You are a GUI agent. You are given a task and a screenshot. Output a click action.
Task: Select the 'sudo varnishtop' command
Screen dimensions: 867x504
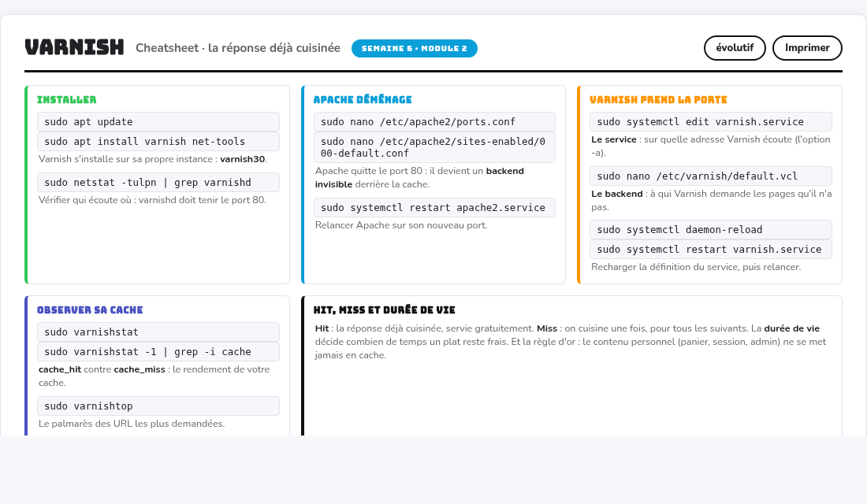point(158,406)
